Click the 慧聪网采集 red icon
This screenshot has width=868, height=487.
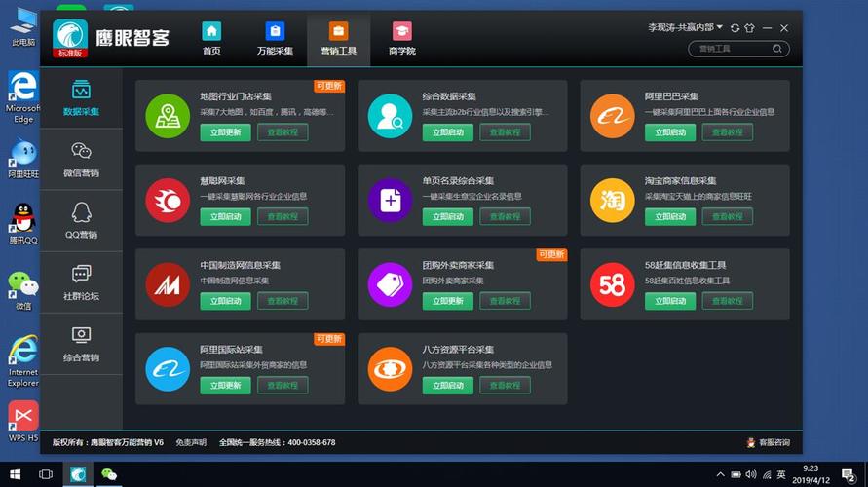click(x=168, y=201)
